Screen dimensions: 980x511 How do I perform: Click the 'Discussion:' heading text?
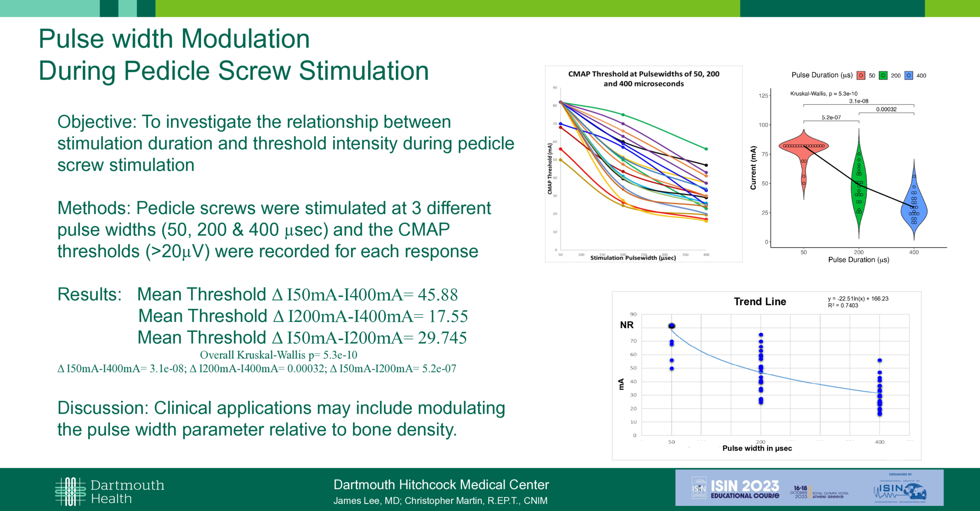pyautogui.click(x=103, y=408)
